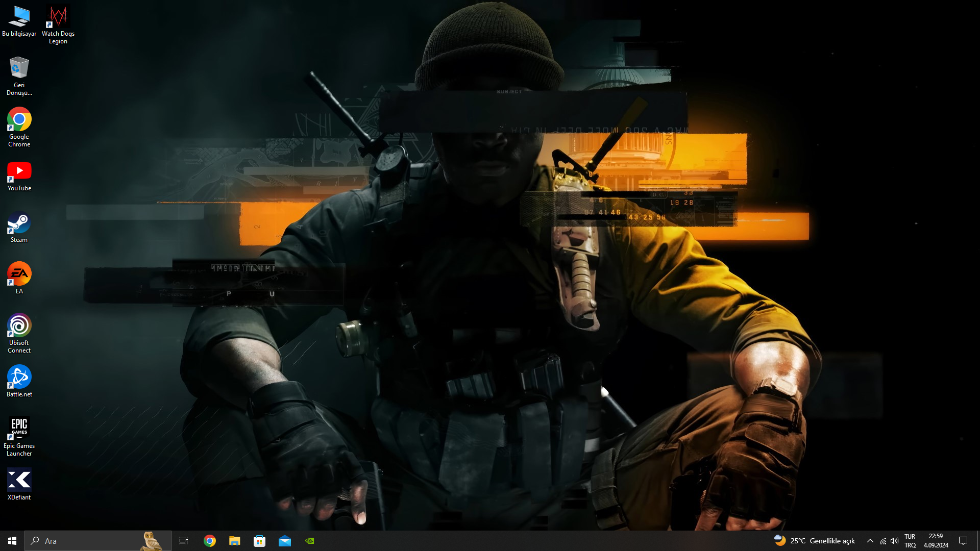Open the NVIDIA app from taskbar

(310, 541)
